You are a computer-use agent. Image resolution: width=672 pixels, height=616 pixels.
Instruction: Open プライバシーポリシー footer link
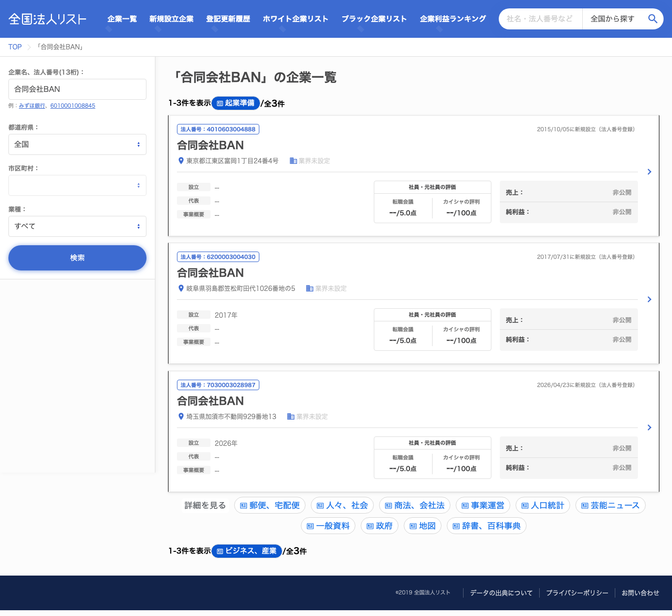(x=577, y=593)
